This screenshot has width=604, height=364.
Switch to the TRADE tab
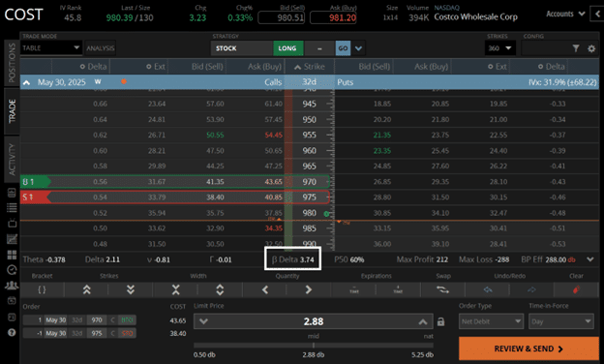pos(12,111)
